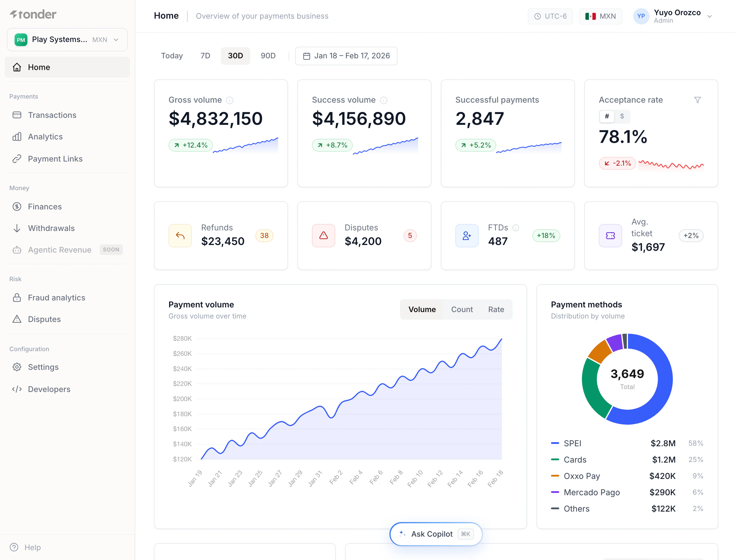Image resolution: width=737 pixels, height=560 pixels.
Task: Click the FTDs user-plus icon
Action: click(x=467, y=236)
